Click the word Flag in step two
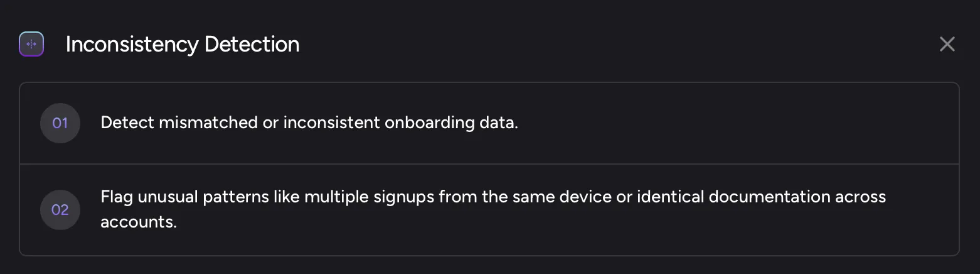 click(x=116, y=197)
